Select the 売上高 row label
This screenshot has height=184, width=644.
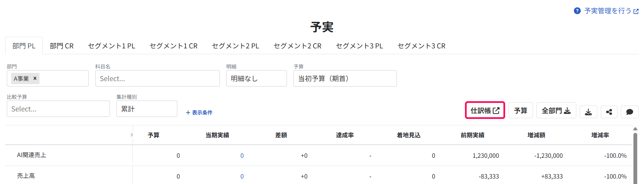[x=26, y=176]
